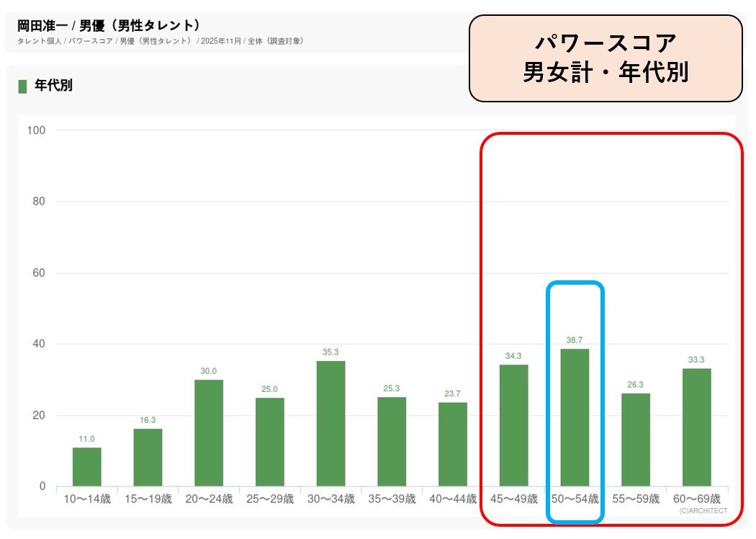
Task: Select the 30〜34歳 green bar
Action: click(x=330, y=424)
